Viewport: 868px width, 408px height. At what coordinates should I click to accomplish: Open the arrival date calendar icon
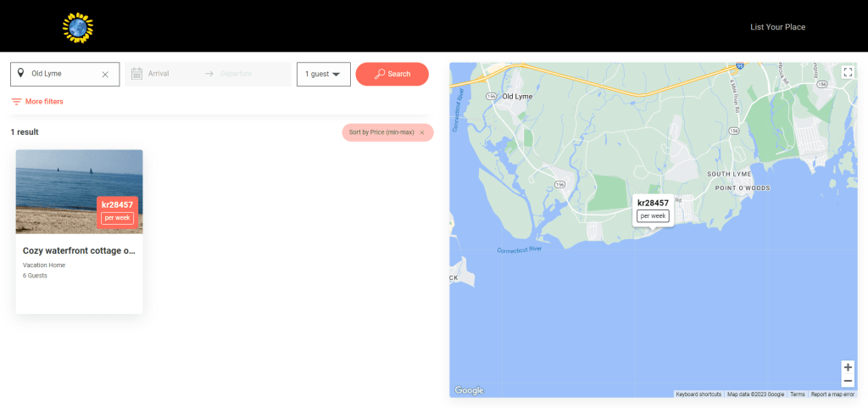[x=136, y=74]
